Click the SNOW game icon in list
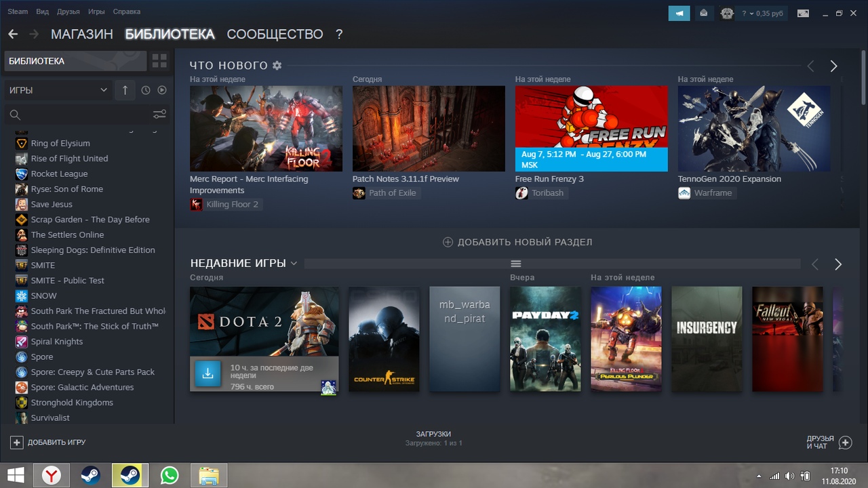This screenshot has width=868, height=488. pos(22,296)
